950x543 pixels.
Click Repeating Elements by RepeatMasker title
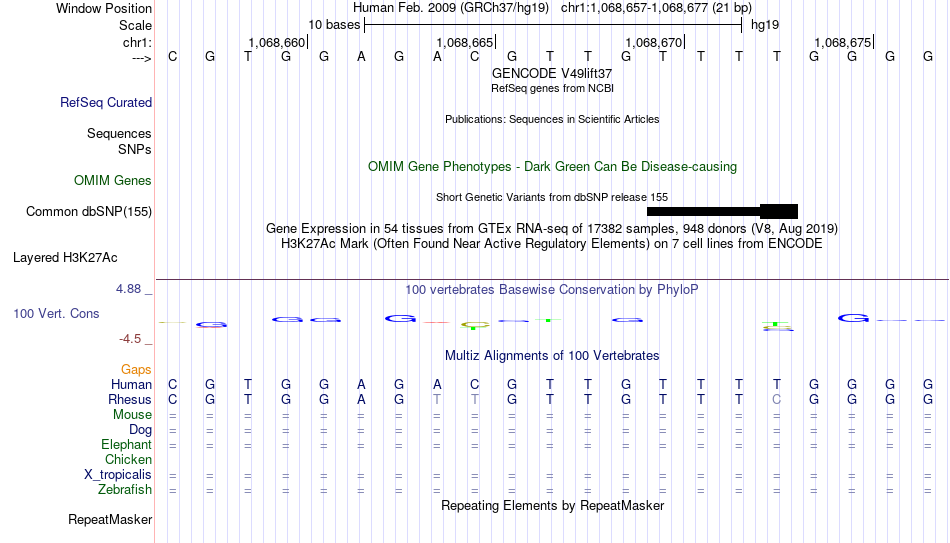[552, 505]
